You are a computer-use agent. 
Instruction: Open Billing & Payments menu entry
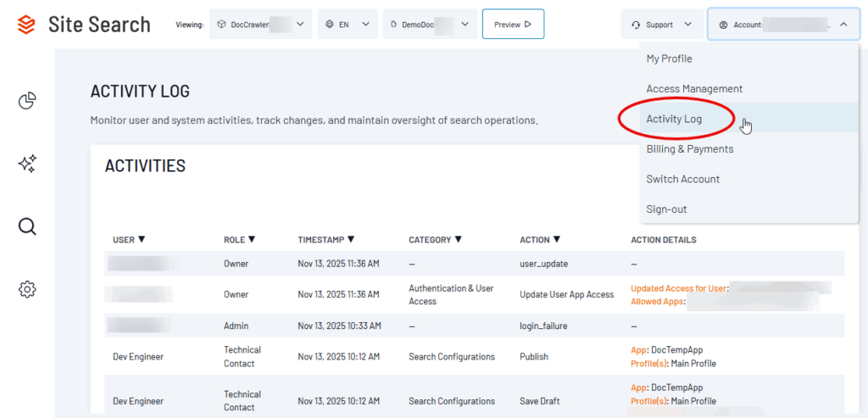[689, 149]
